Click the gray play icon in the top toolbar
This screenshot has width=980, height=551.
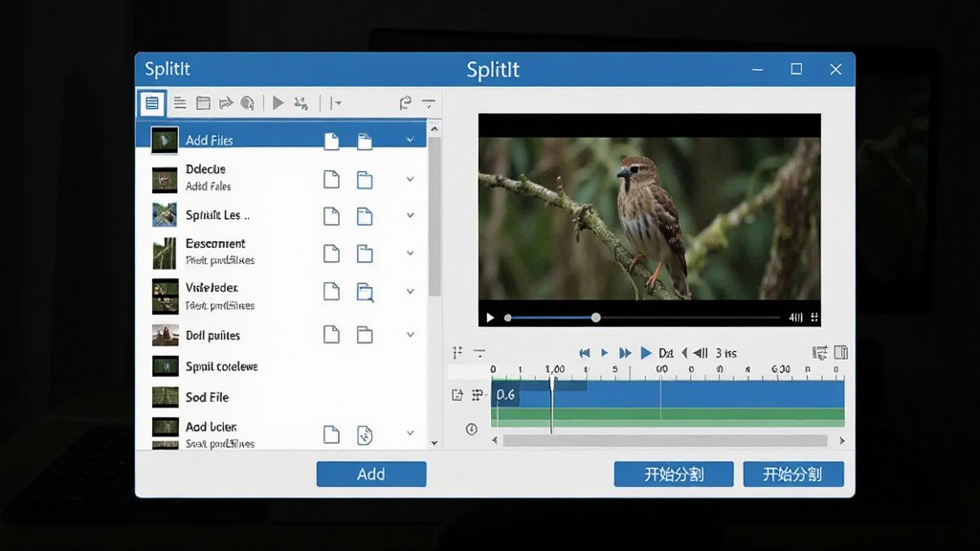pyautogui.click(x=278, y=103)
